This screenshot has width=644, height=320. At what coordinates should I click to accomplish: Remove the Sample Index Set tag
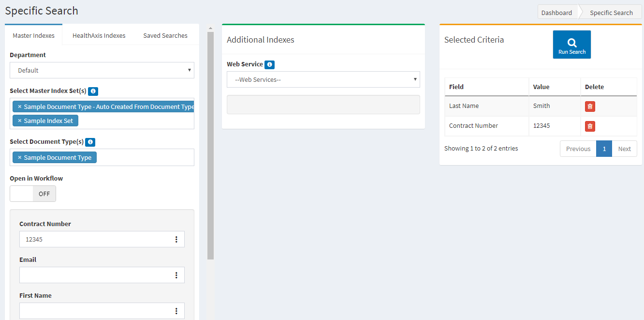20,121
